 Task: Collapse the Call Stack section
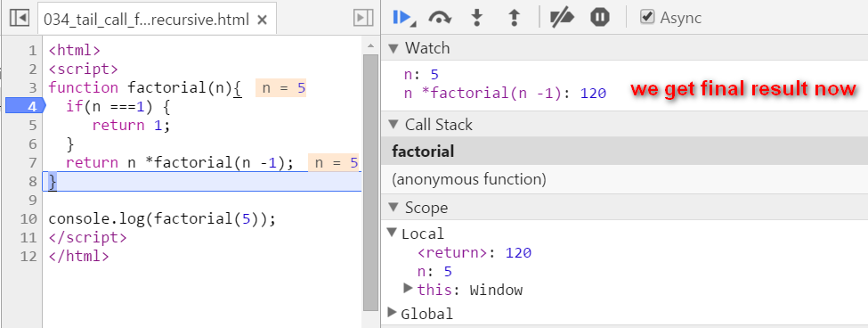(393, 125)
